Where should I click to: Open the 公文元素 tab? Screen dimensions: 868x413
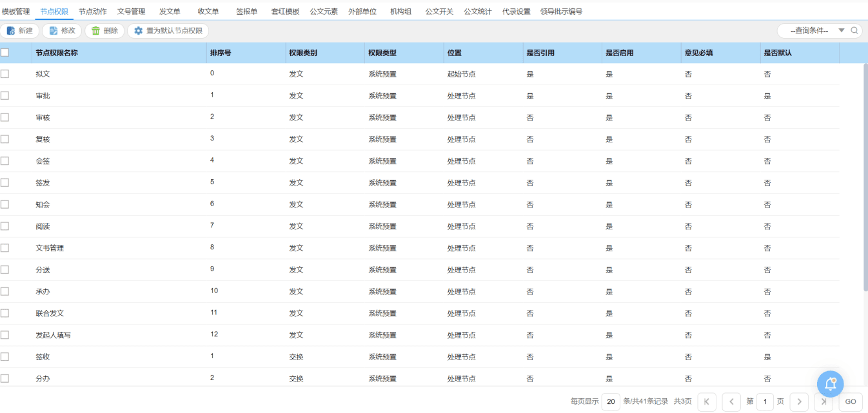[x=324, y=12]
